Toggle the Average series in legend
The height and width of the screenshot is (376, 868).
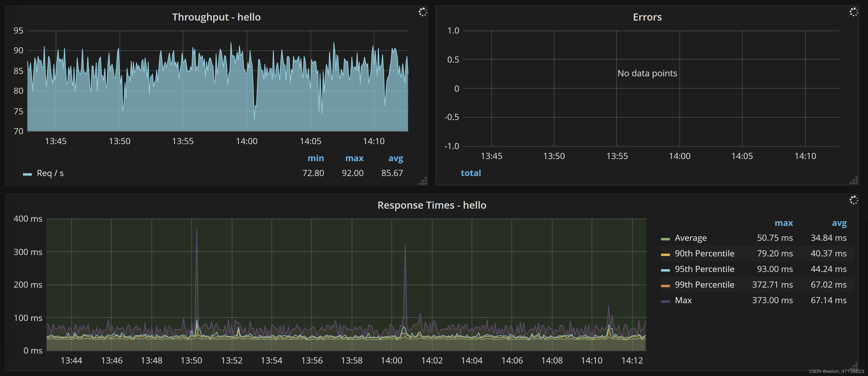pyautogui.click(x=691, y=238)
